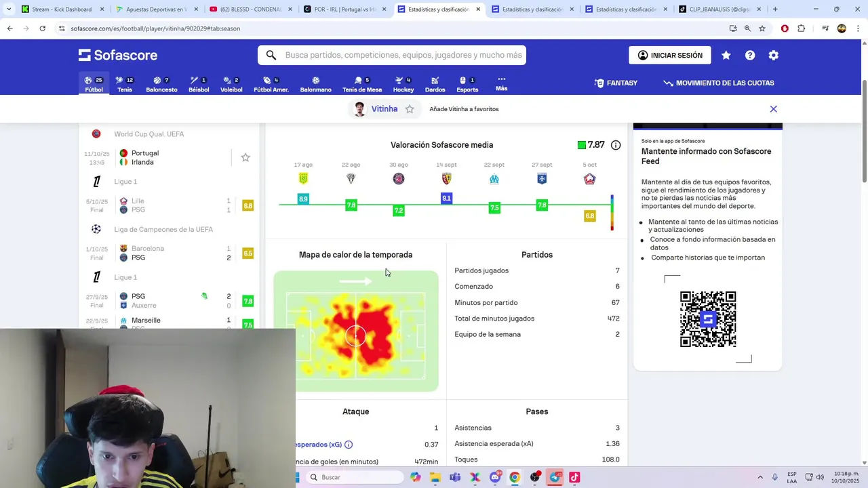Image resolution: width=868 pixels, height=488 pixels.
Task: Open the Extensions puzzle icon
Action: pyautogui.click(x=802, y=28)
